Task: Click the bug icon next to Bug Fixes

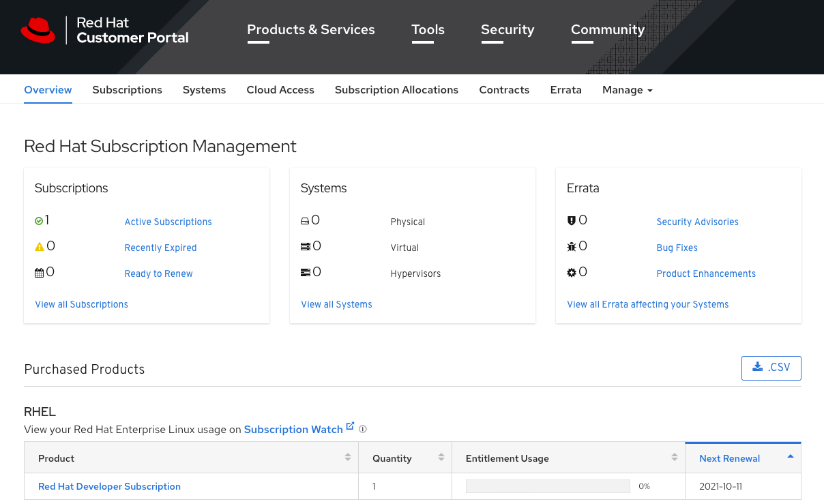Action: (571, 246)
